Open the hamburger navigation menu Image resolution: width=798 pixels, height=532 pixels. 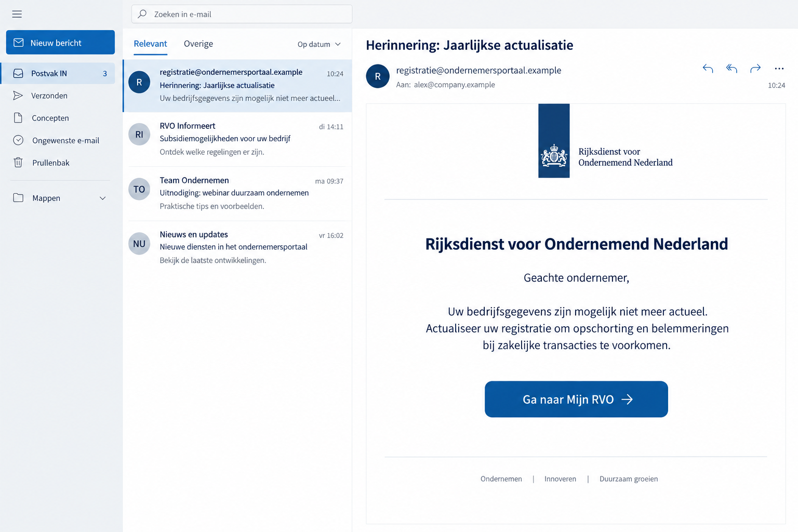[17, 14]
